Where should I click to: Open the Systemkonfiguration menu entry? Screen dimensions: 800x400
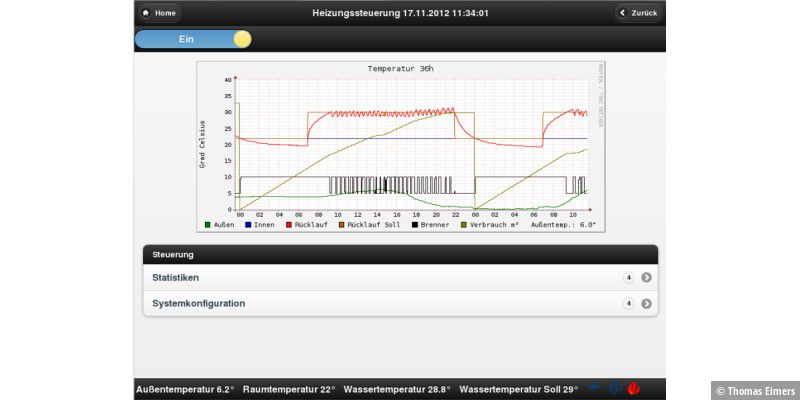click(x=380, y=303)
